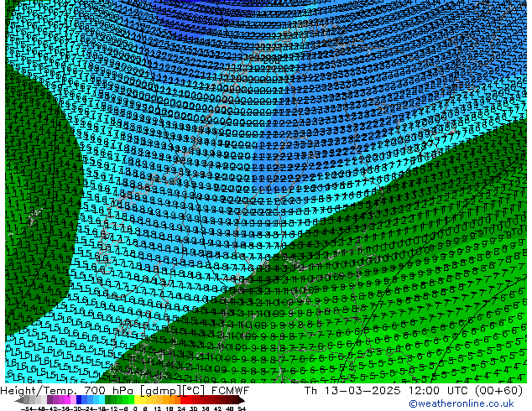Select the magenta legend color swatch

(x=67, y=400)
